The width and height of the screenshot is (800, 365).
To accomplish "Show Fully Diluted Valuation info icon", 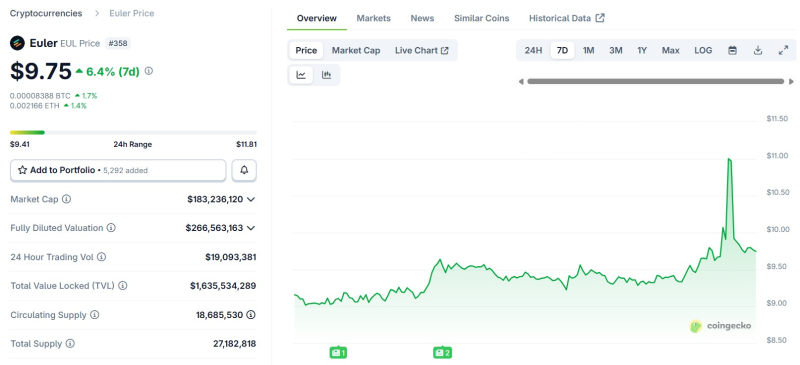I will tap(111, 228).
